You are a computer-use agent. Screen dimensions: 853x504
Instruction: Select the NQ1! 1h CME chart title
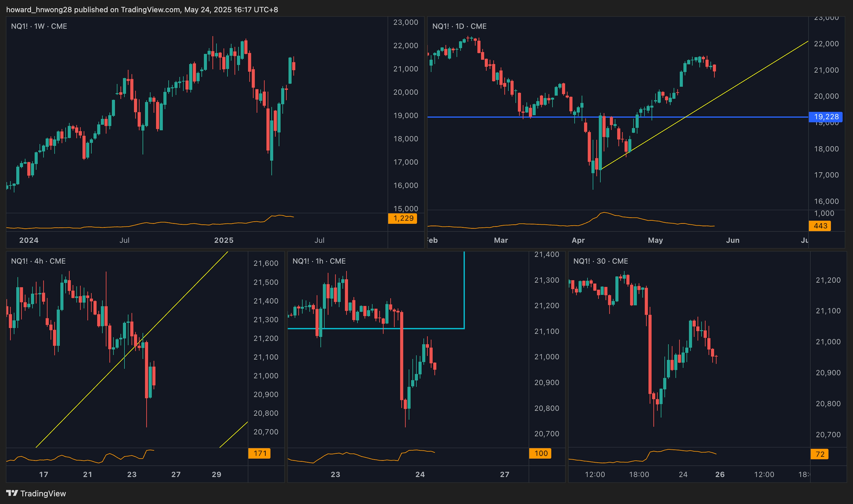(x=319, y=261)
